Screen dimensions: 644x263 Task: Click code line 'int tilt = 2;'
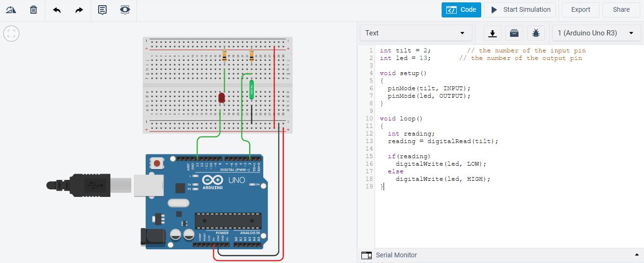pyautogui.click(x=405, y=51)
